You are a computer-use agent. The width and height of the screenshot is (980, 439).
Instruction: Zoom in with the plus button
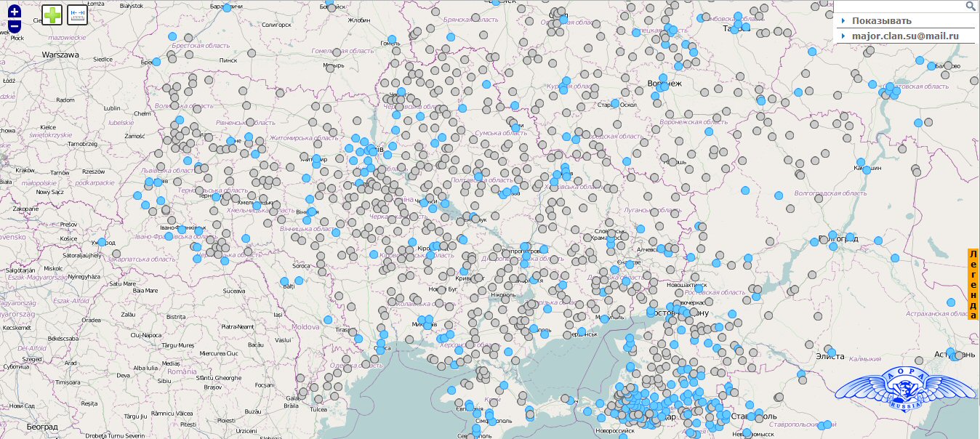coord(15,12)
